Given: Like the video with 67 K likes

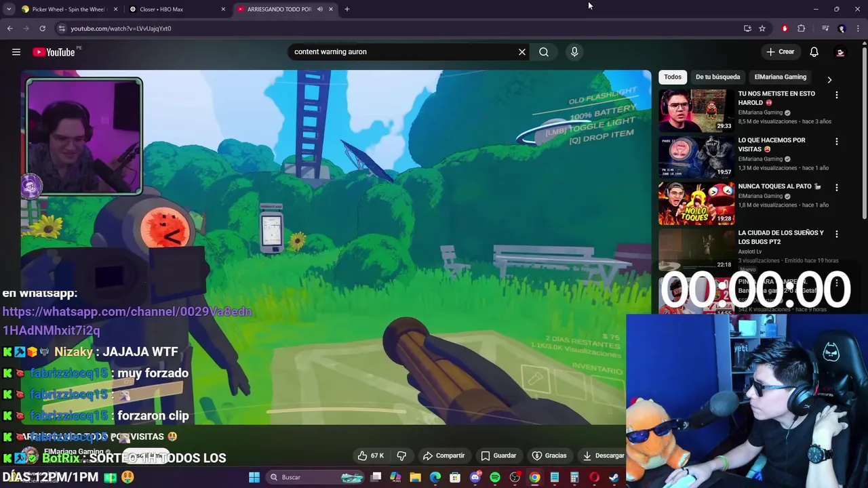Looking at the screenshot, I should click(x=371, y=455).
